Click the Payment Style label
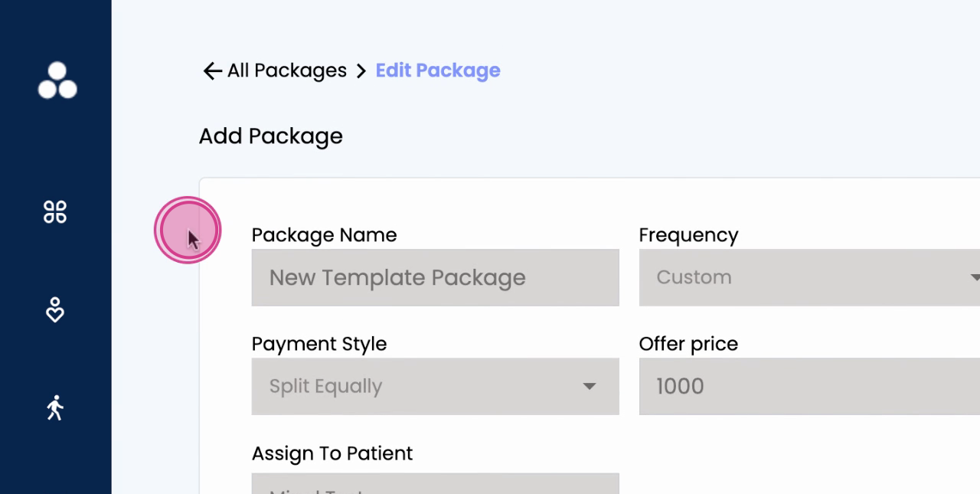 point(318,344)
